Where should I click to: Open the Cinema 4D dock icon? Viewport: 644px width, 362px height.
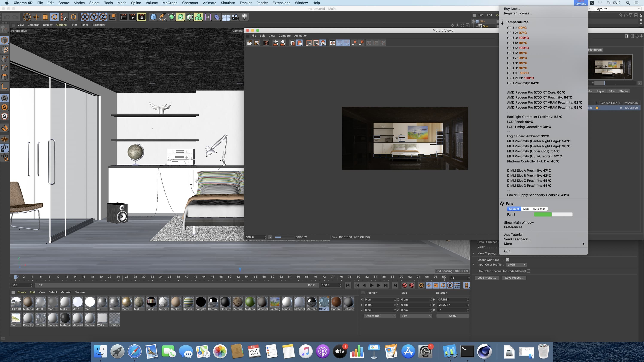point(484,351)
